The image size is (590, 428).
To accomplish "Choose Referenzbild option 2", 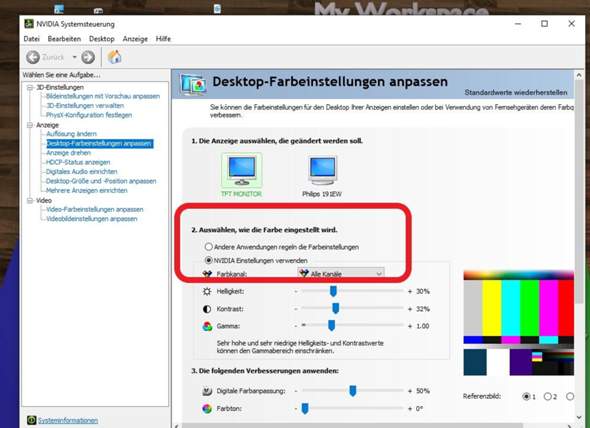I will click(x=547, y=396).
